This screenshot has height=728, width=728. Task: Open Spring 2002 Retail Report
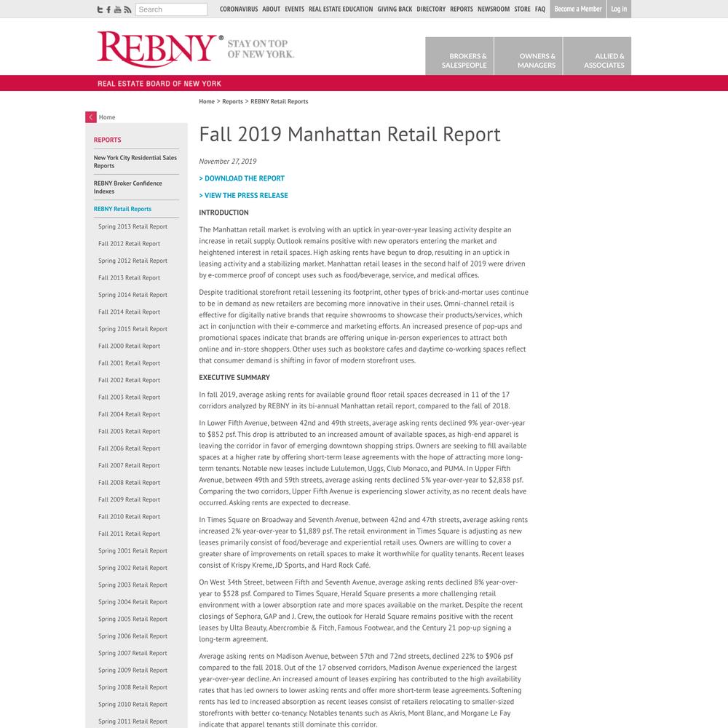pos(132,568)
